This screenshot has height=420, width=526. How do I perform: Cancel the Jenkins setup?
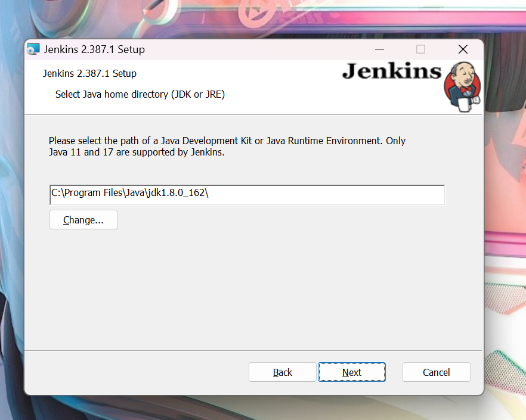pos(436,372)
